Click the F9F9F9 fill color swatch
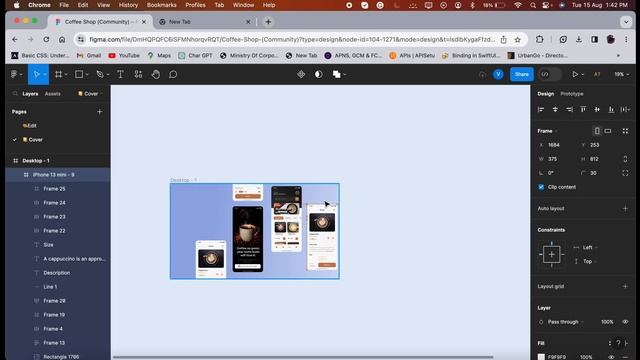This screenshot has width=640, height=360. [541, 357]
